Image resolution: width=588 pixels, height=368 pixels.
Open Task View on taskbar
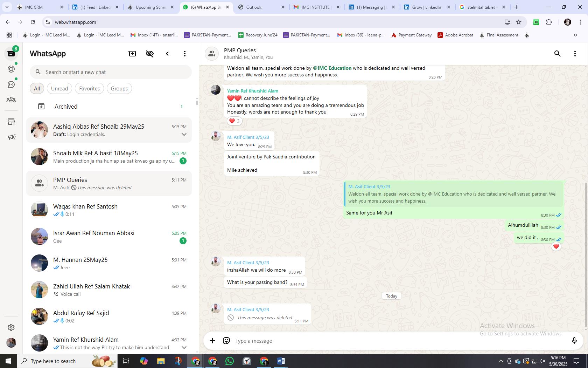pos(126,361)
